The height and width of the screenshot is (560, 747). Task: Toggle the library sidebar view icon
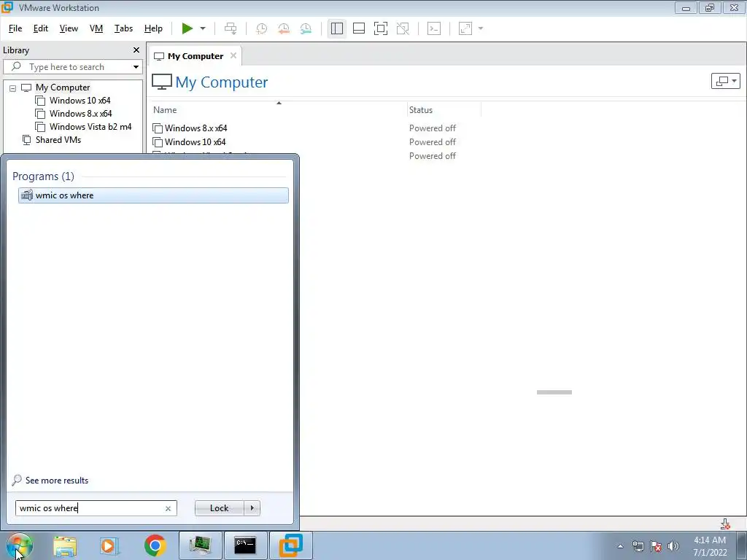coord(337,28)
